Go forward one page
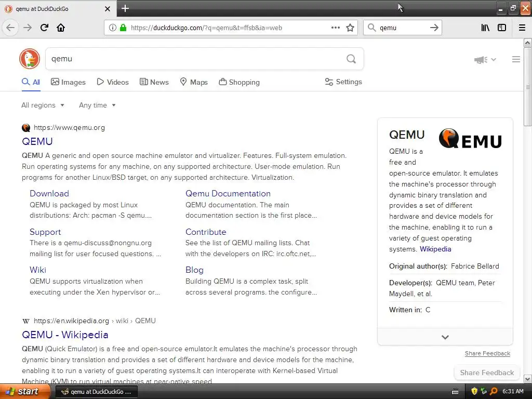Screen dimensions: 532x399 tap(28, 28)
